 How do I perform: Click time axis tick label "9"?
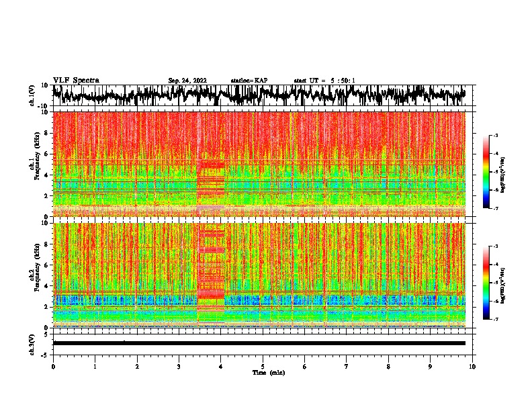pyautogui.click(x=430, y=367)
